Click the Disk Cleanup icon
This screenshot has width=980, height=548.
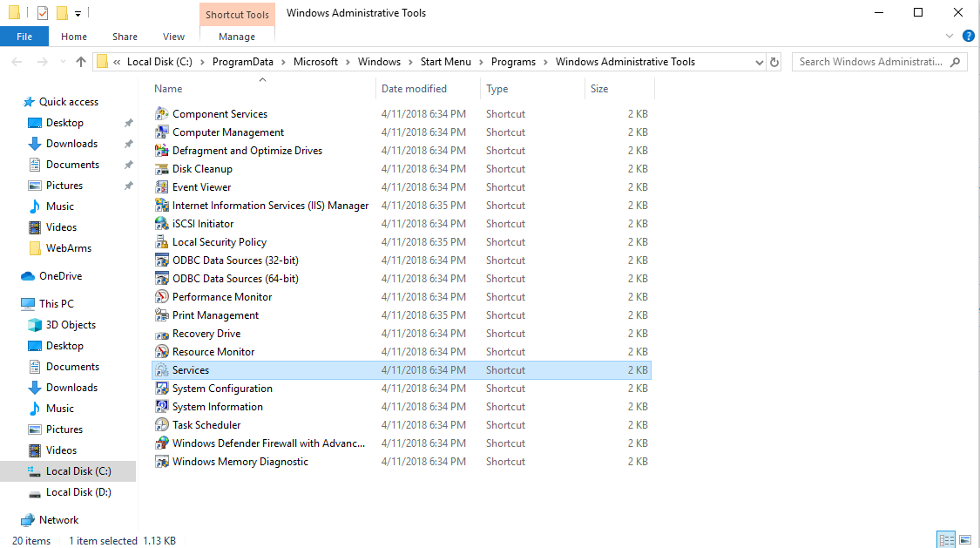(162, 169)
